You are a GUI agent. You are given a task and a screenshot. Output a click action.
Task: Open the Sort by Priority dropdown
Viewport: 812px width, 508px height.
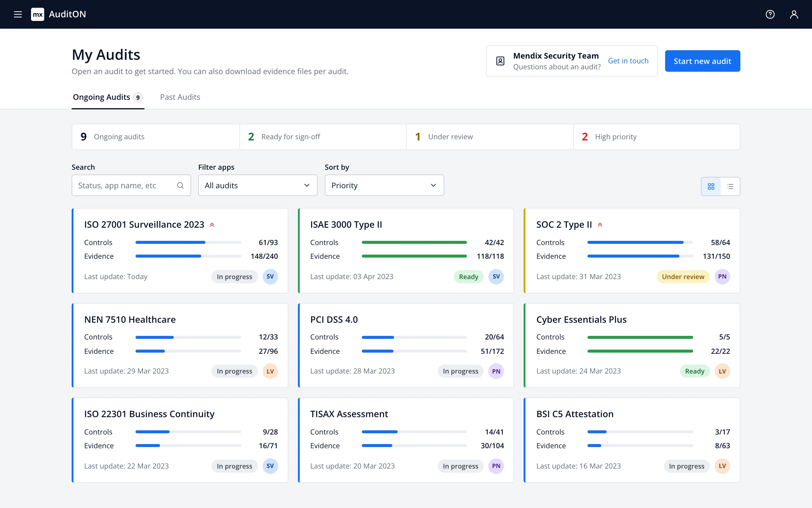pyautogui.click(x=384, y=186)
